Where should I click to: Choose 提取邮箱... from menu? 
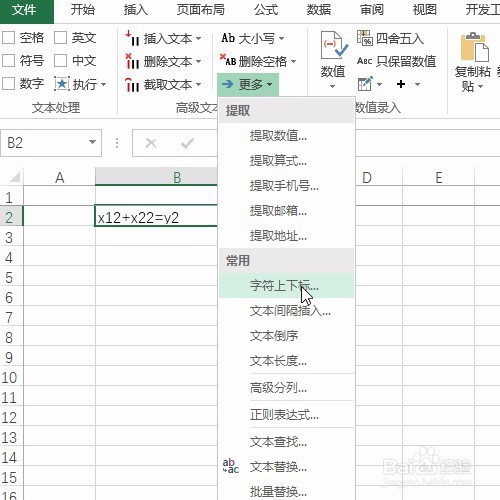pos(286,211)
